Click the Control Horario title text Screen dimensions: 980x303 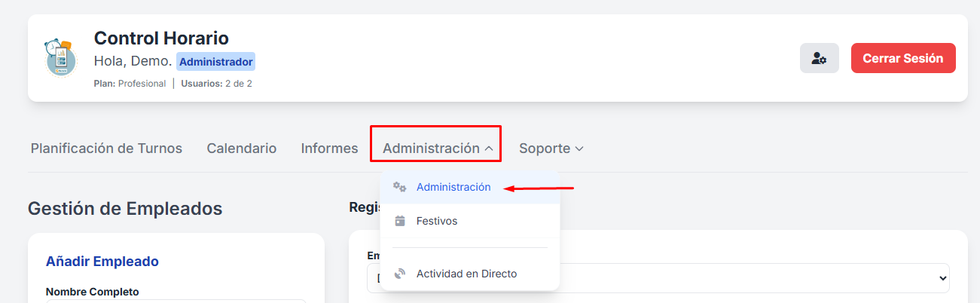pos(161,38)
